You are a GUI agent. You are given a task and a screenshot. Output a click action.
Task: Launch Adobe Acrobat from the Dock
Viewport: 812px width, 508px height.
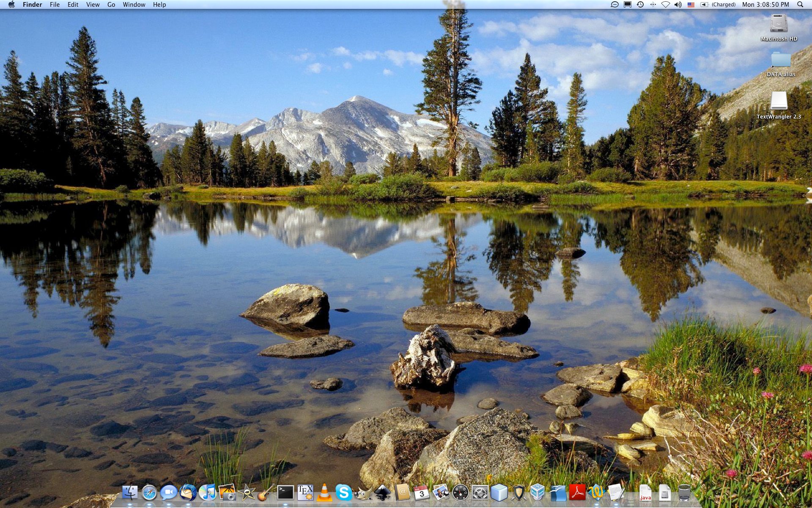[577, 493]
